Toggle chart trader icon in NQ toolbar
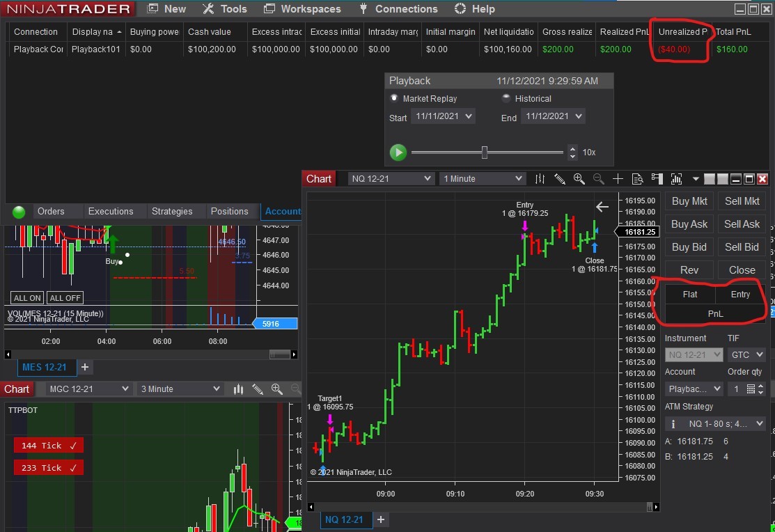Viewport: 775px width, 532px height. [x=657, y=179]
